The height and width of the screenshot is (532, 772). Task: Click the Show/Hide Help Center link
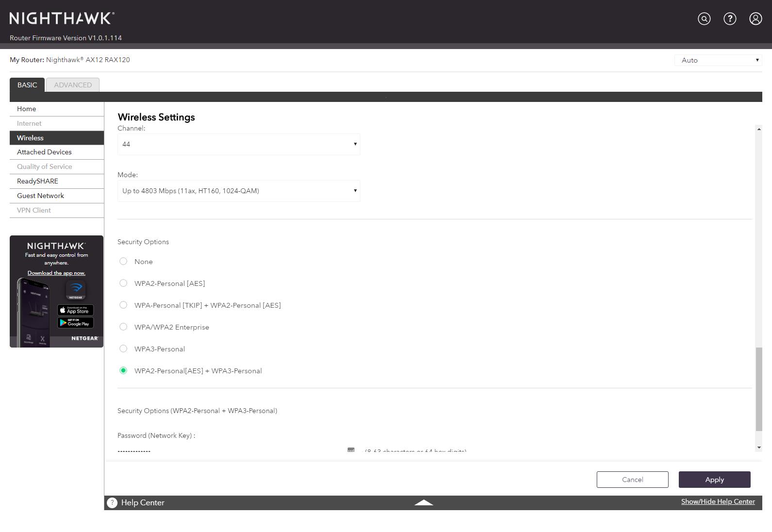(718, 502)
